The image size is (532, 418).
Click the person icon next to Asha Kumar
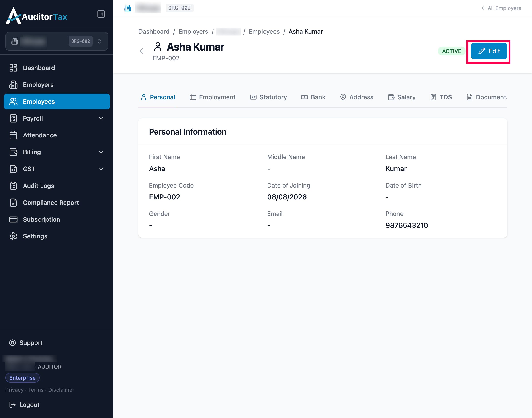(x=158, y=47)
